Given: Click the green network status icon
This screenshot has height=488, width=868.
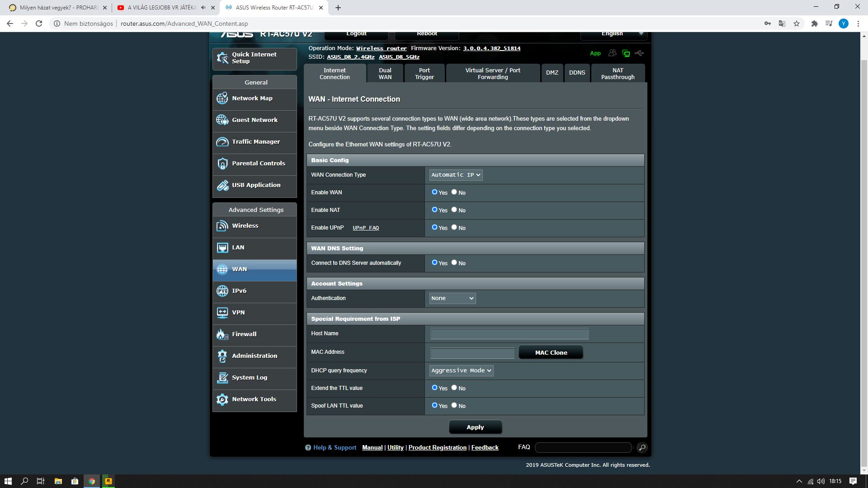Looking at the screenshot, I should [626, 53].
